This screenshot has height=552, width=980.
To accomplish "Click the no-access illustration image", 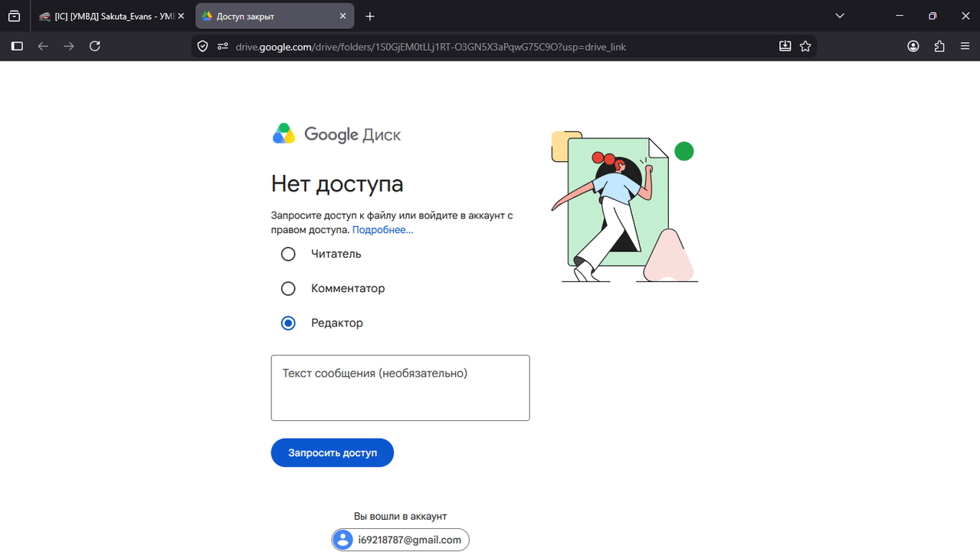I will pos(624,207).
